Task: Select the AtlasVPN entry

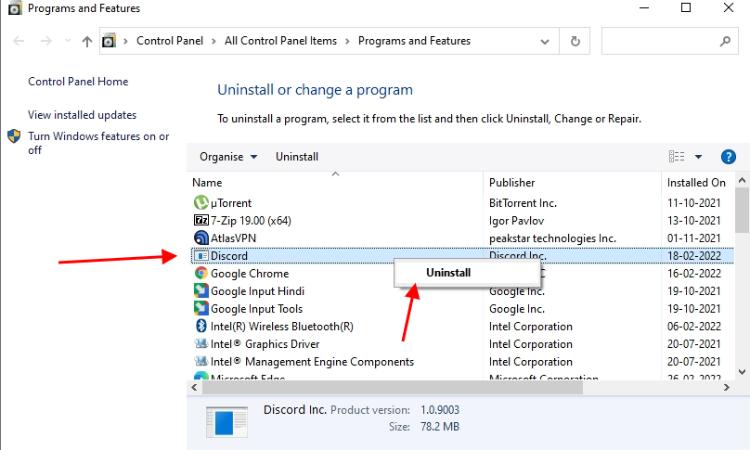Action: [233, 238]
